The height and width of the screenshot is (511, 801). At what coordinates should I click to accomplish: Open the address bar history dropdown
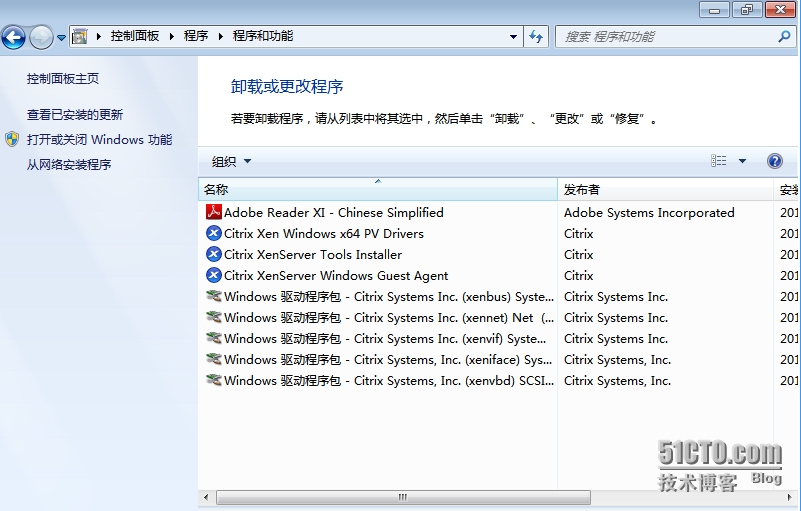[513, 37]
